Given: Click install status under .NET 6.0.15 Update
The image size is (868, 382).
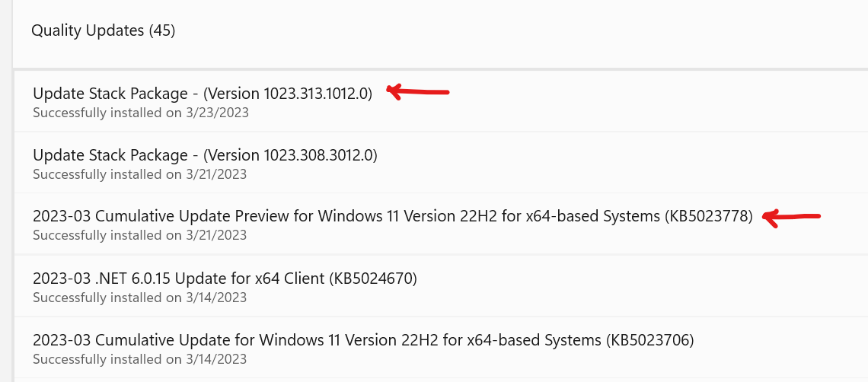Looking at the screenshot, I should pyautogui.click(x=139, y=298).
